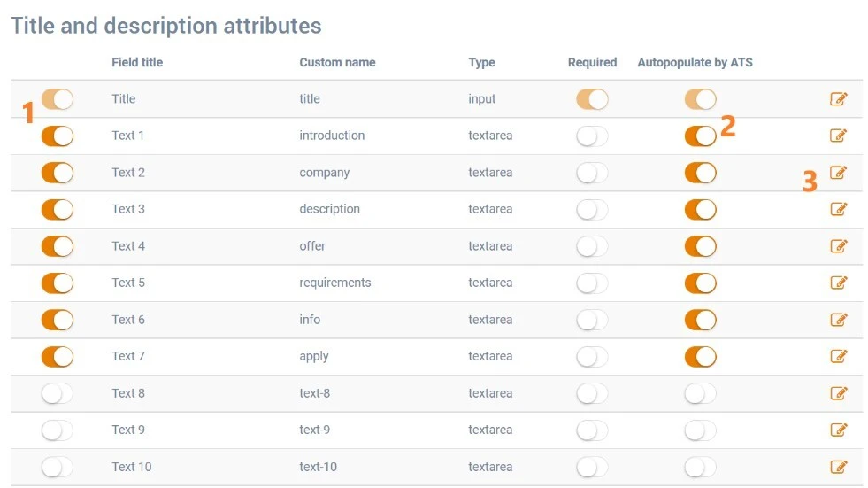Screen dimensions: 868x488
Task: Switch off the Text 7 enable toggle
Action: click(58, 357)
